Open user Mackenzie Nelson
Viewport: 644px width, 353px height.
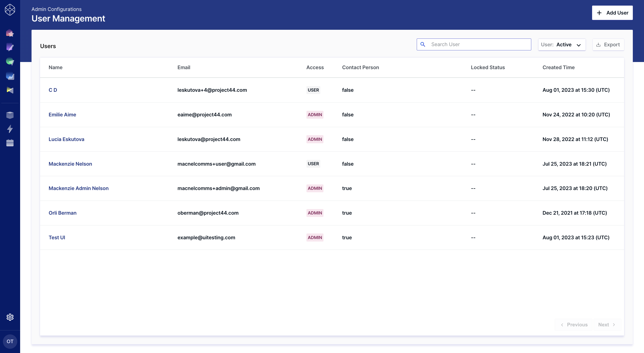[x=70, y=164]
